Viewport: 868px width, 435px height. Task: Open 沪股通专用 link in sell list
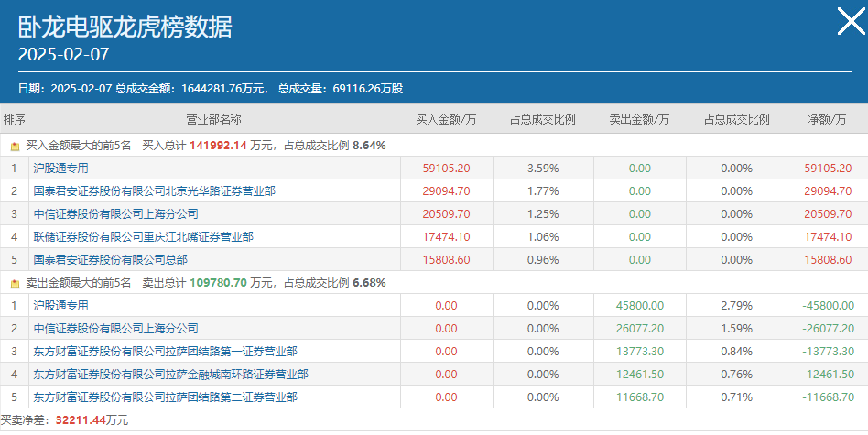tap(61, 305)
